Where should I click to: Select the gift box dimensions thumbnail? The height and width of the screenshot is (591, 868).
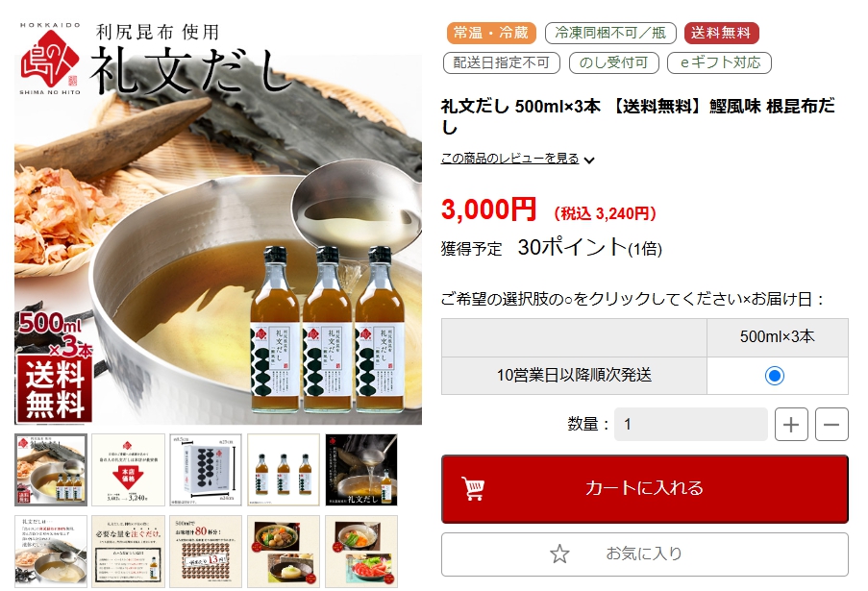coord(206,470)
